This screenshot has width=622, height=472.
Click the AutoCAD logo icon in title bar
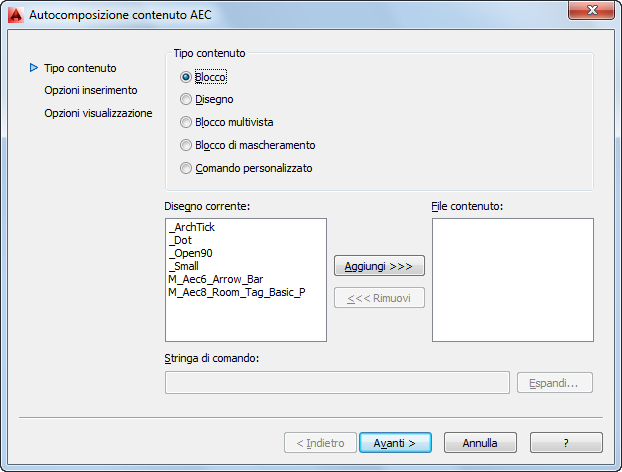(x=15, y=15)
